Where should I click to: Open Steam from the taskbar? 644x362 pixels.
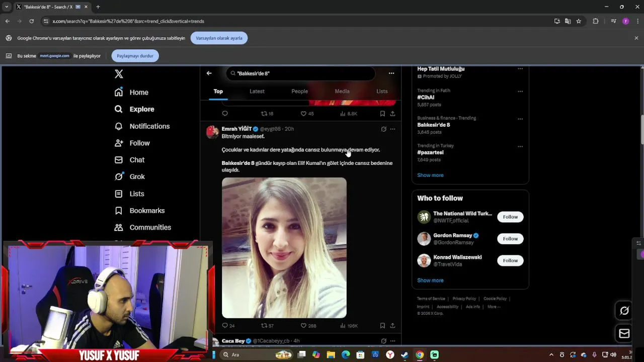[x=405, y=354]
